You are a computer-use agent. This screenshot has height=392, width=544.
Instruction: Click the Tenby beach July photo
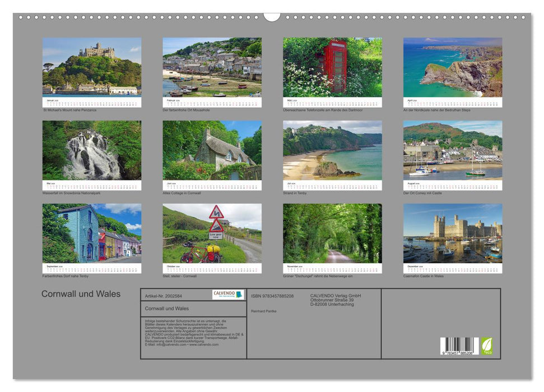[x=332, y=151]
